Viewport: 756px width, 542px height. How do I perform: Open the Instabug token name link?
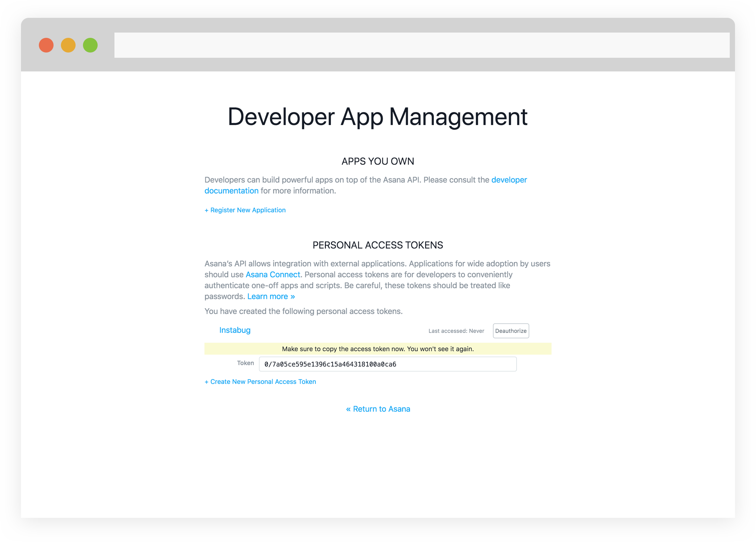coord(235,330)
